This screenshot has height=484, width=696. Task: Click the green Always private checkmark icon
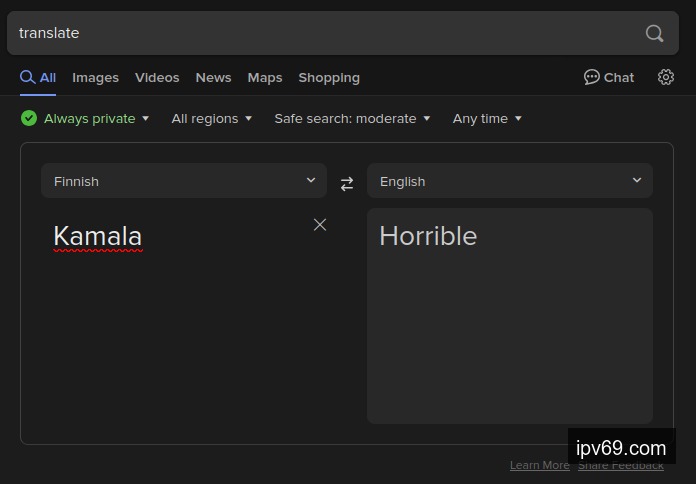click(29, 118)
